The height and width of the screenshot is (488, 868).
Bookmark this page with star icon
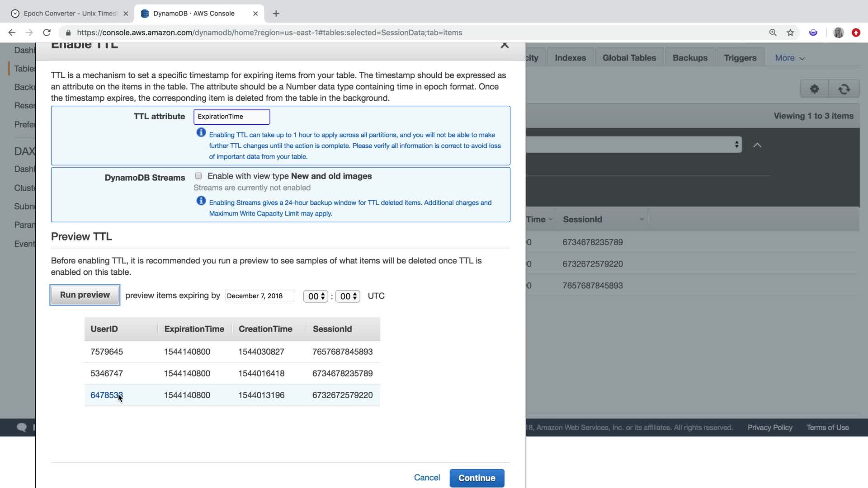pyautogui.click(x=790, y=33)
